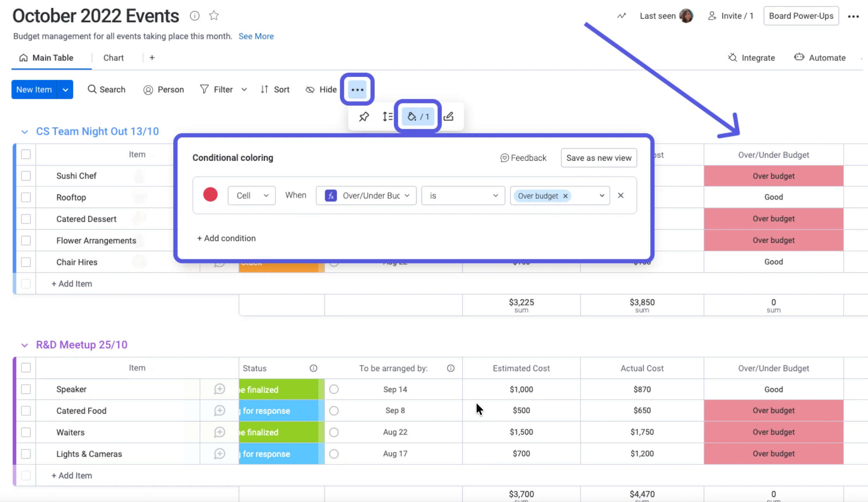The width and height of the screenshot is (868, 502).
Task: Check the checkbox next to Sushi Chef
Action: (26, 175)
